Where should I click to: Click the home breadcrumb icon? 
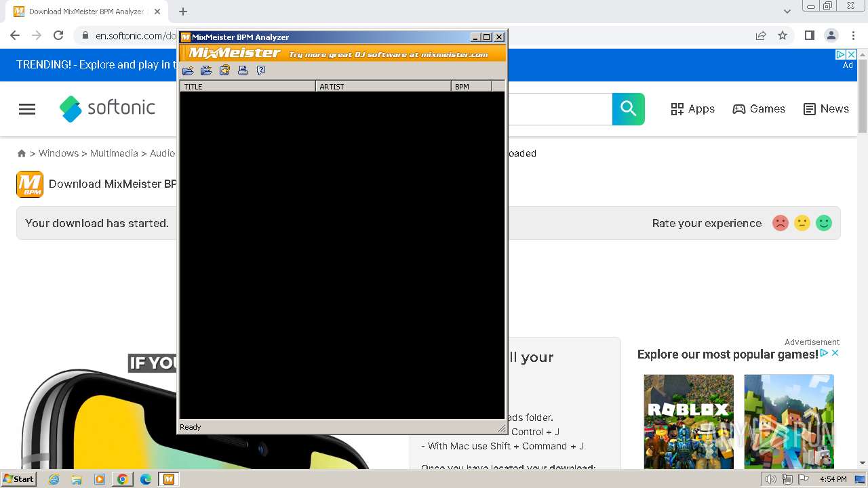pos(22,154)
